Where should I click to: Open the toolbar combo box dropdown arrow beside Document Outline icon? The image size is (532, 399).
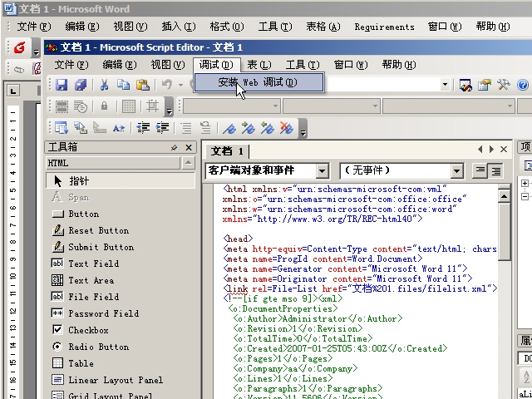tap(445, 85)
